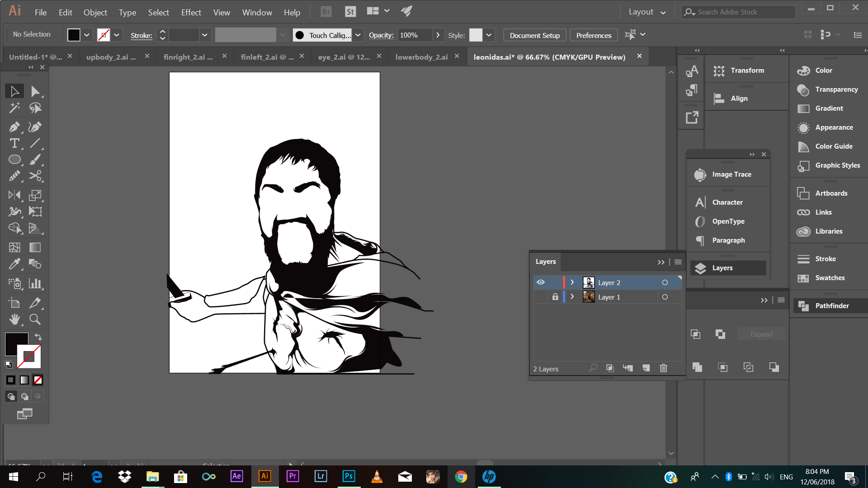
Task: Select the Type tool
Action: click(x=14, y=143)
